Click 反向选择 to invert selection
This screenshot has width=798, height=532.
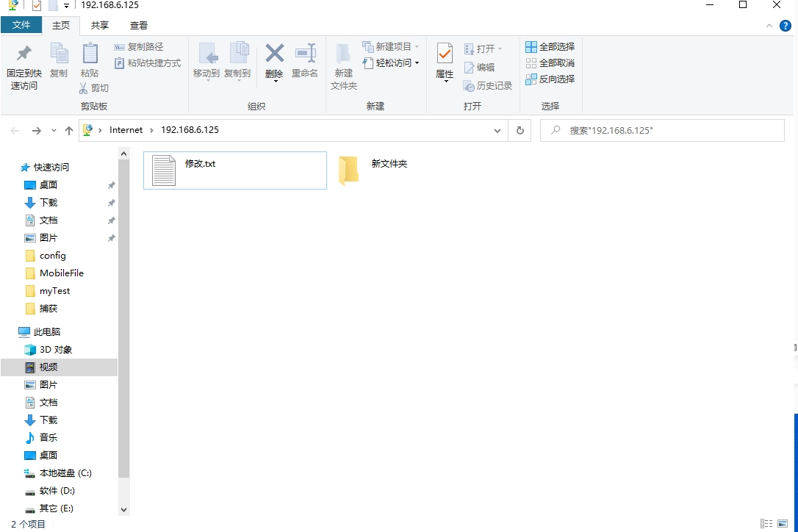(551, 79)
